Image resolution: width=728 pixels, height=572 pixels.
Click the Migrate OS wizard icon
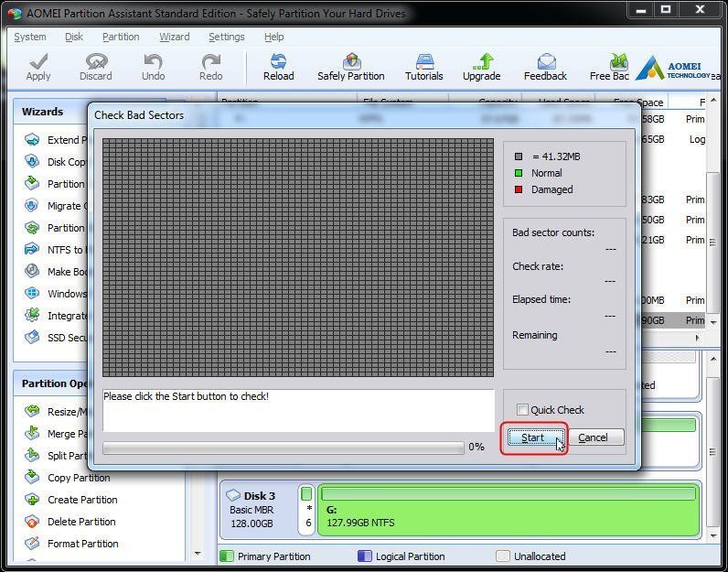click(x=32, y=205)
